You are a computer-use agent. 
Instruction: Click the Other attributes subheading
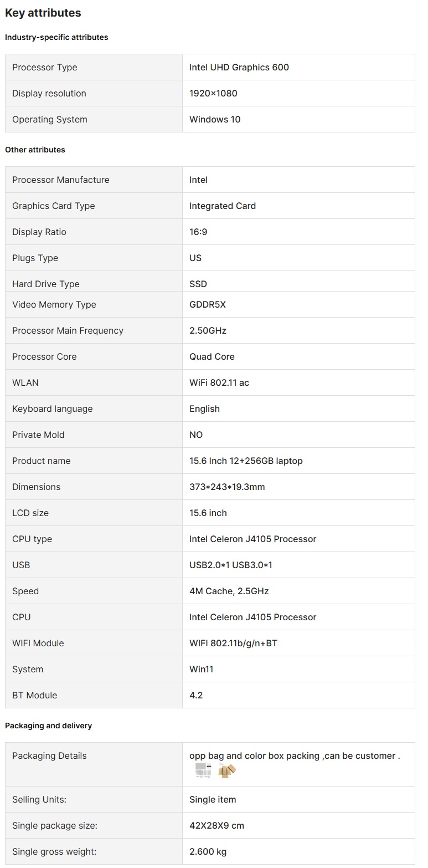click(35, 150)
